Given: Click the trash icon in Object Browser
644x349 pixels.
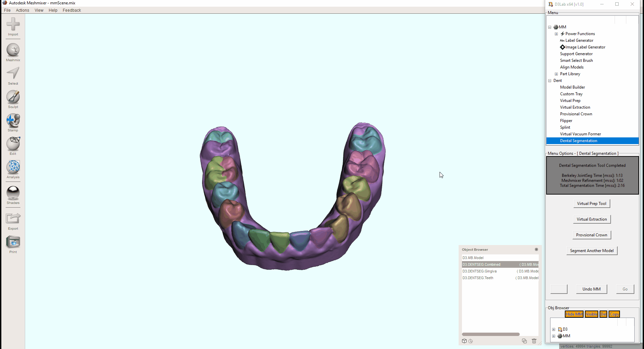Looking at the screenshot, I should 534,341.
